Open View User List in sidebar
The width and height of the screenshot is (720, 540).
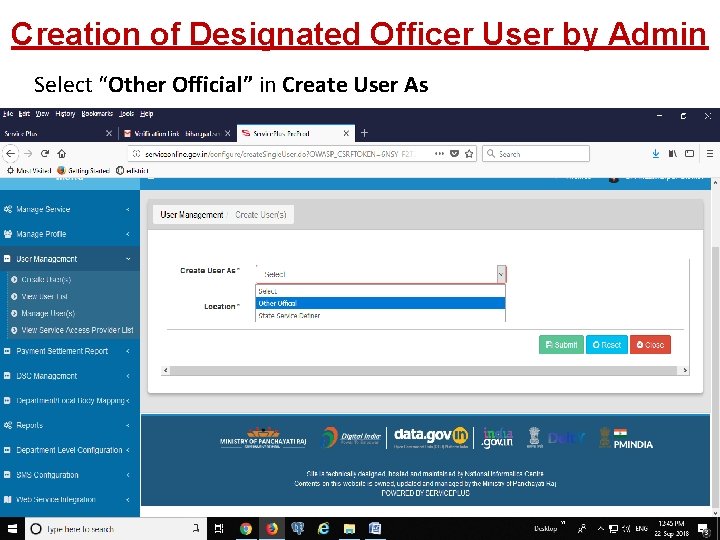pyautogui.click(x=45, y=297)
